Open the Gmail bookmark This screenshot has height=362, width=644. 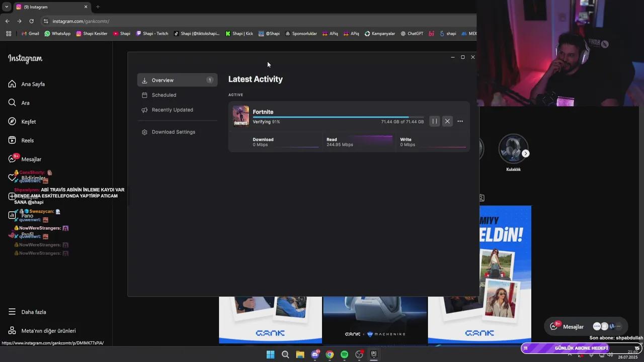(x=30, y=34)
